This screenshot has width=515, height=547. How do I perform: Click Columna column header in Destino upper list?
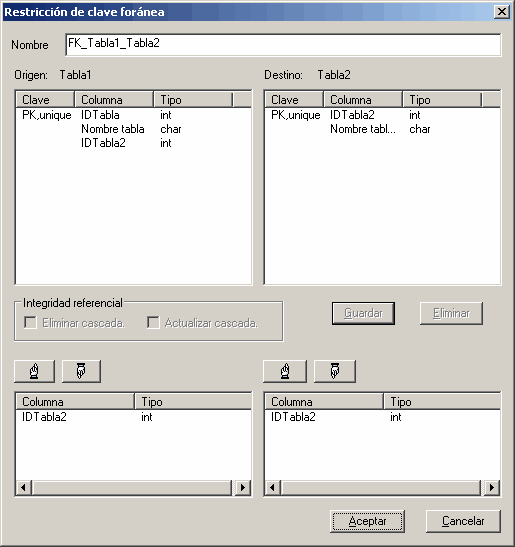click(x=363, y=100)
